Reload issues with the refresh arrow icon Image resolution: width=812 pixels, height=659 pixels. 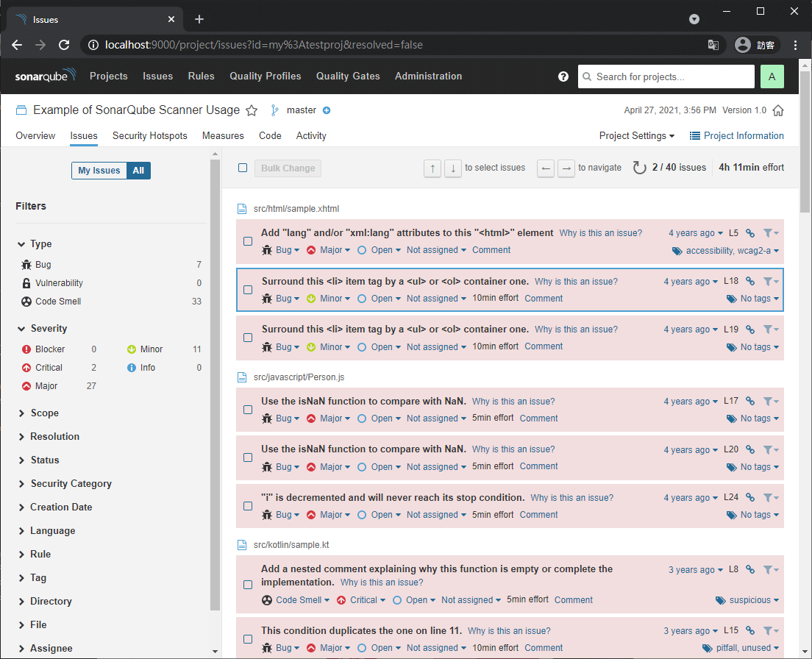(640, 168)
